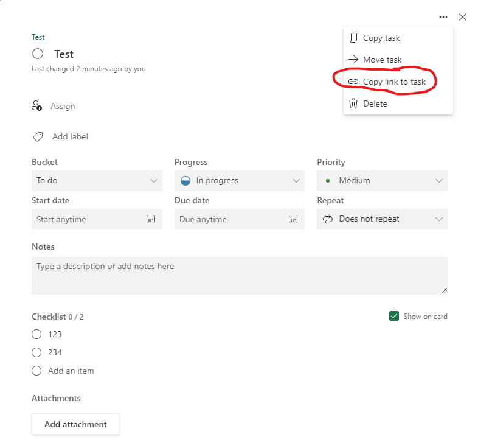Click the label tag icon
Screen dimensions: 478x448
[x=38, y=137]
